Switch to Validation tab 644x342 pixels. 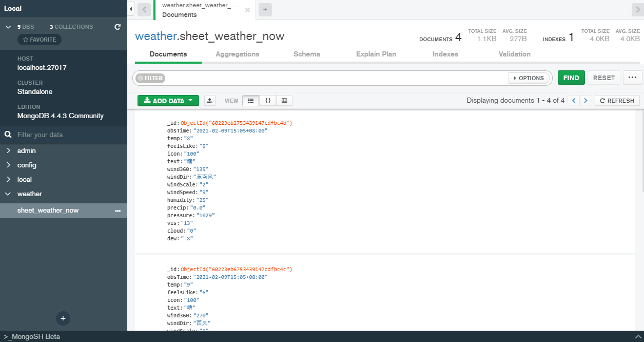tap(515, 54)
